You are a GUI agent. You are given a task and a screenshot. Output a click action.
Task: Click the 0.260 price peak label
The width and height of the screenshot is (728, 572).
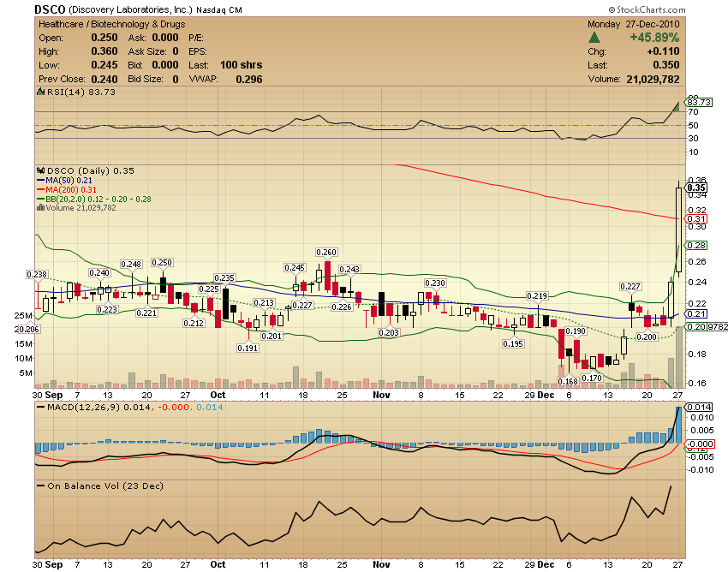coord(326,252)
